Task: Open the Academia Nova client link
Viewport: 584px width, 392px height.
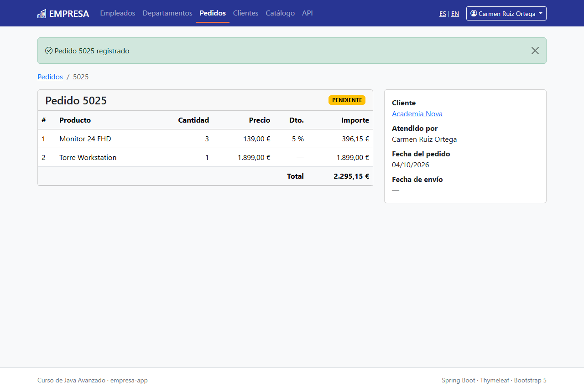Action: coord(417,114)
